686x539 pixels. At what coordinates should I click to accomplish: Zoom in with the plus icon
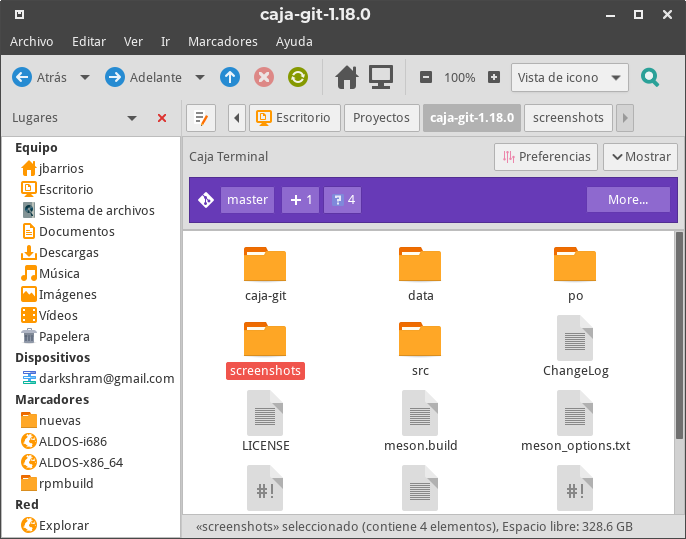[x=494, y=77]
